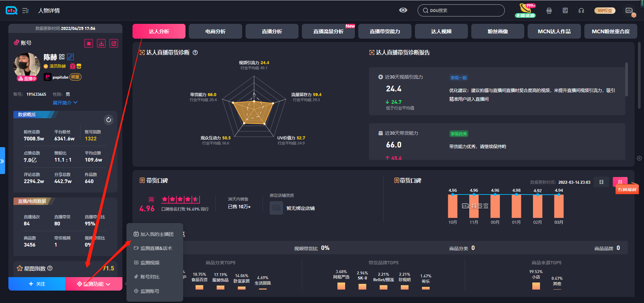Click the download icon in account panel

click(x=101, y=43)
